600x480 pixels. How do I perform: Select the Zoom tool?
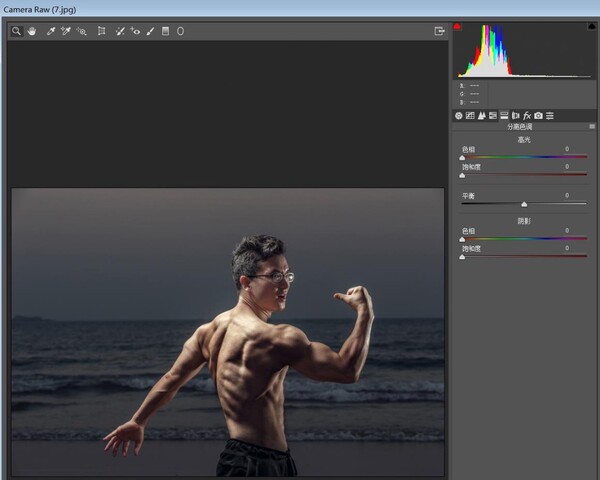click(x=16, y=31)
